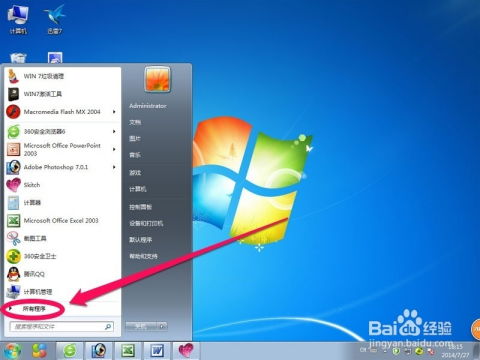The image size is (480, 360).
Task: Open shutdown options arrow beside the power button
Action: coord(163,326)
